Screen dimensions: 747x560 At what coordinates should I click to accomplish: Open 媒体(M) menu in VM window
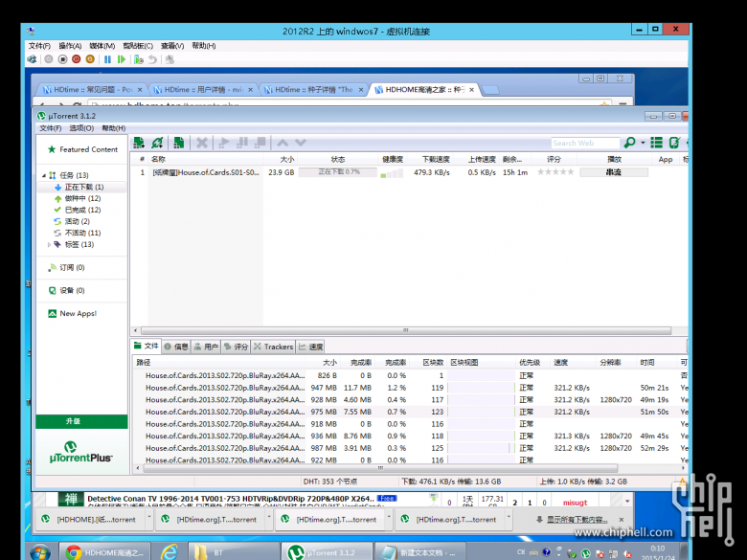coord(102,46)
